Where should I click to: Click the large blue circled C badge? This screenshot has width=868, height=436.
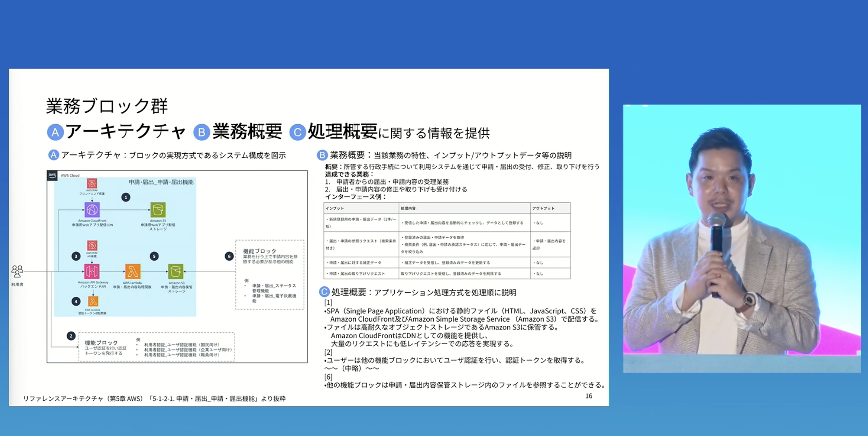[x=298, y=132]
